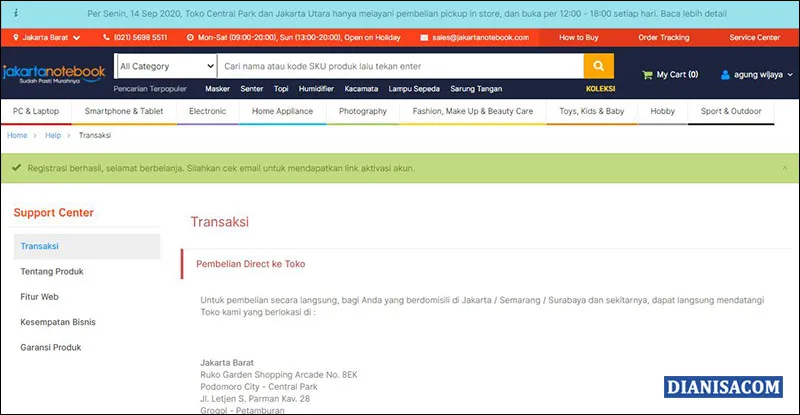The width and height of the screenshot is (800, 415).
Task: Click popular search term Topi
Action: click(281, 89)
